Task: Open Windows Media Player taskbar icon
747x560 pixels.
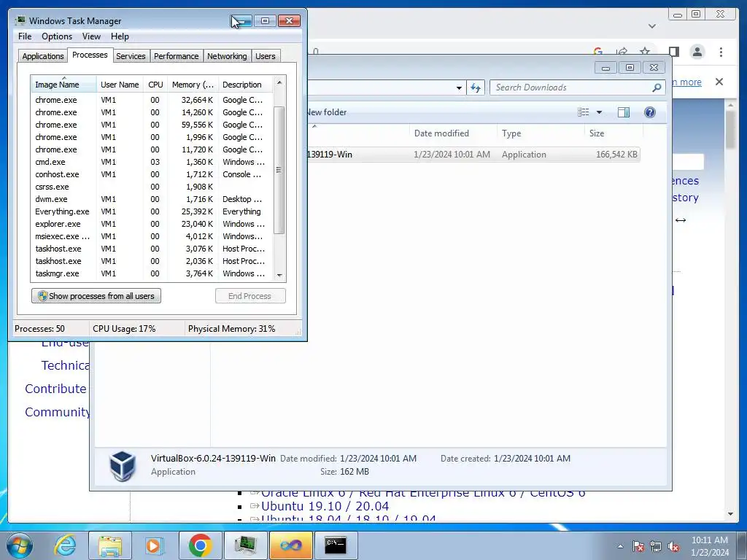Action: (x=154, y=545)
